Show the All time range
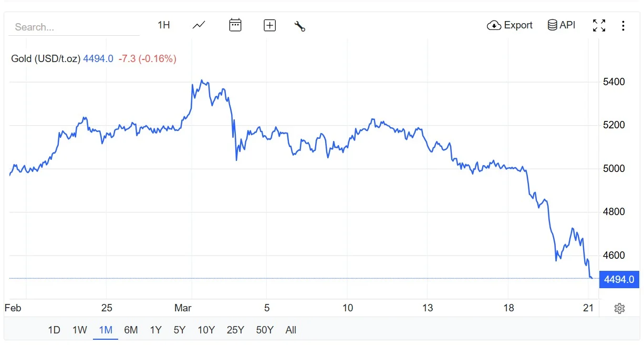The width and height of the screenshot is (644, 345). (x=291, y=330)
